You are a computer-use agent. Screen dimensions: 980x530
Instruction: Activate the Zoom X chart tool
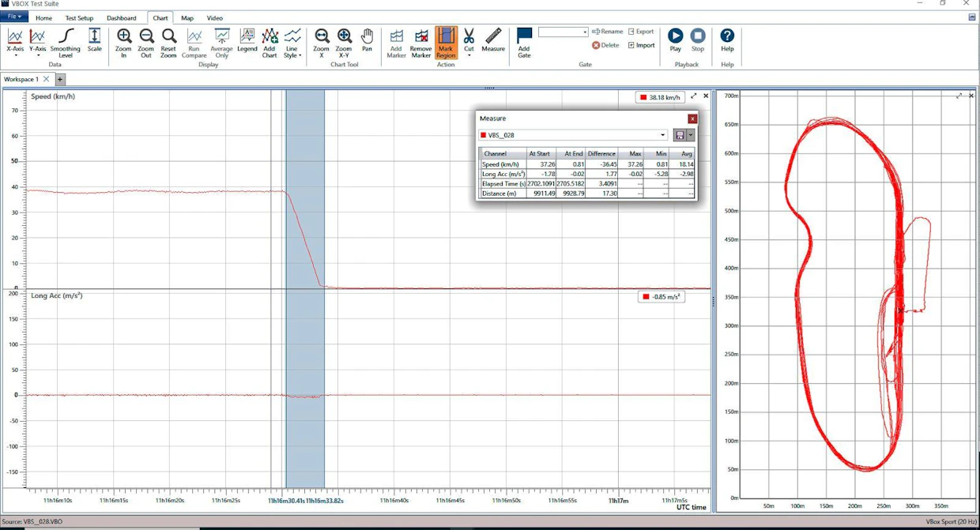click(321, 43)
